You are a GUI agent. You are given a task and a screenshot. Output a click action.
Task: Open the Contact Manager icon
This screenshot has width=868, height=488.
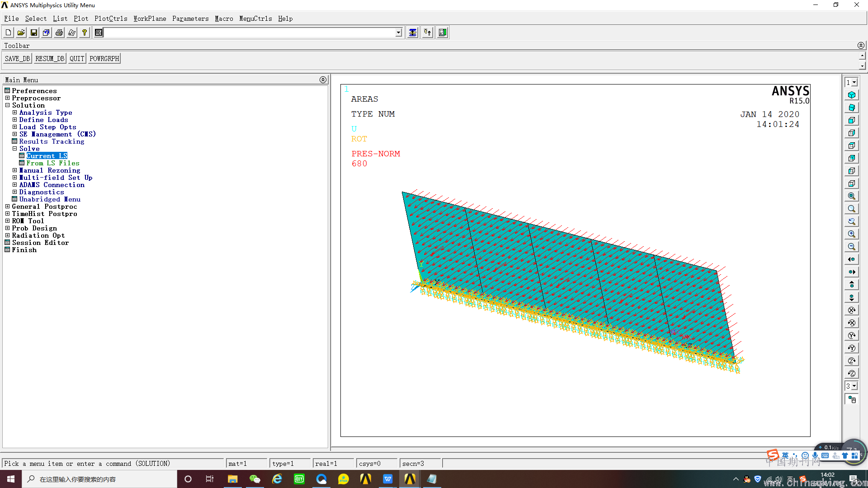[x=443, y=33]
